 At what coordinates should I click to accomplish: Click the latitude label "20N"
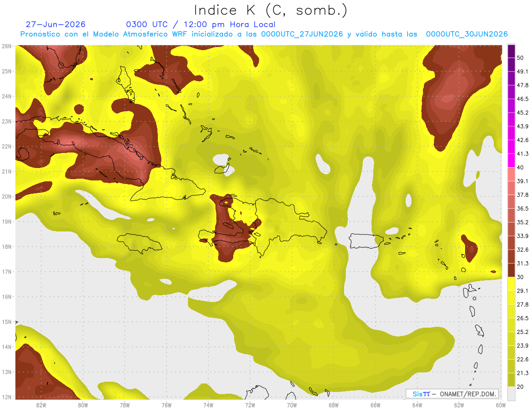(7, 196)
